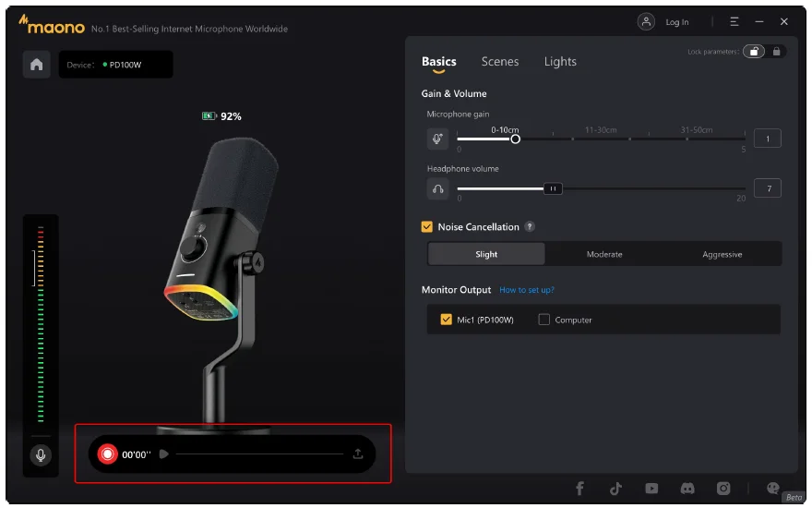Click the Home icon button
Screen dimensions: 812x508
37,65
